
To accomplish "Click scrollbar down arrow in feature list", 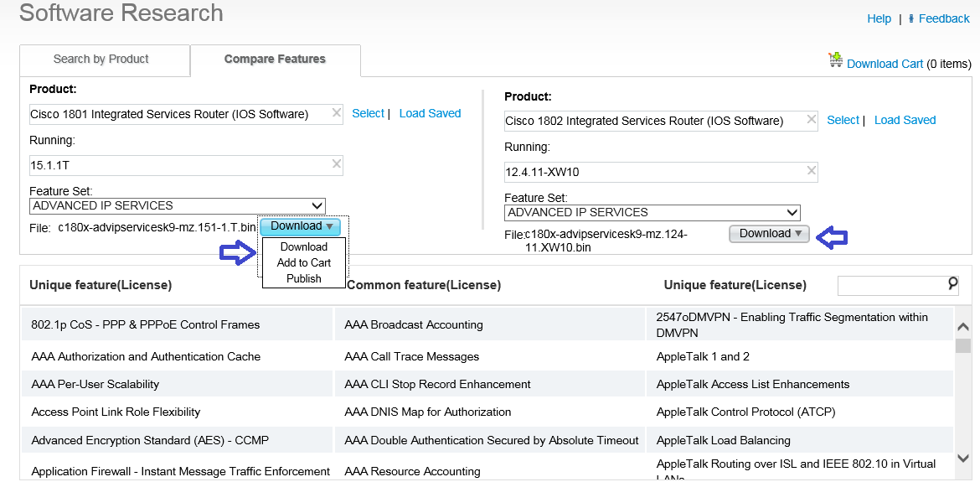I will click(963, 459).
